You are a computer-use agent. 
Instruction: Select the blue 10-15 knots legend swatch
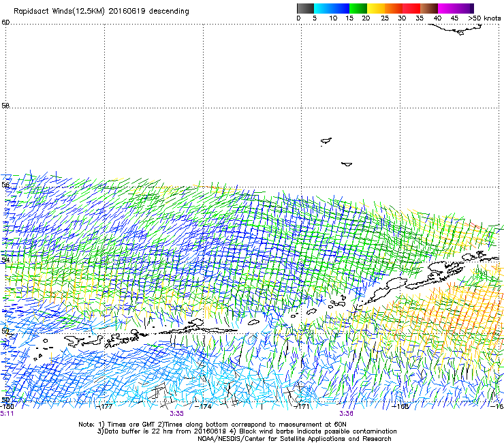click(341, 8)
